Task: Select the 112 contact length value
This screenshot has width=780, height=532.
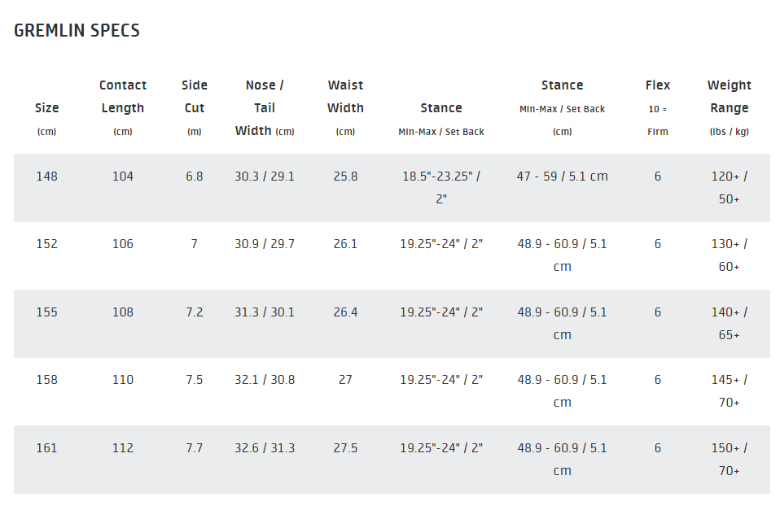Action: pyautogui.click(x=123, y=448)
